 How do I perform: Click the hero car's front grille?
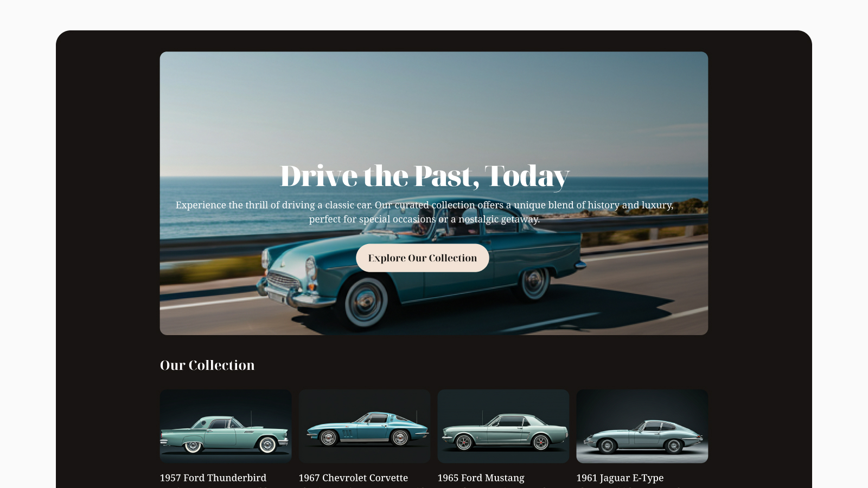[283, 280]
